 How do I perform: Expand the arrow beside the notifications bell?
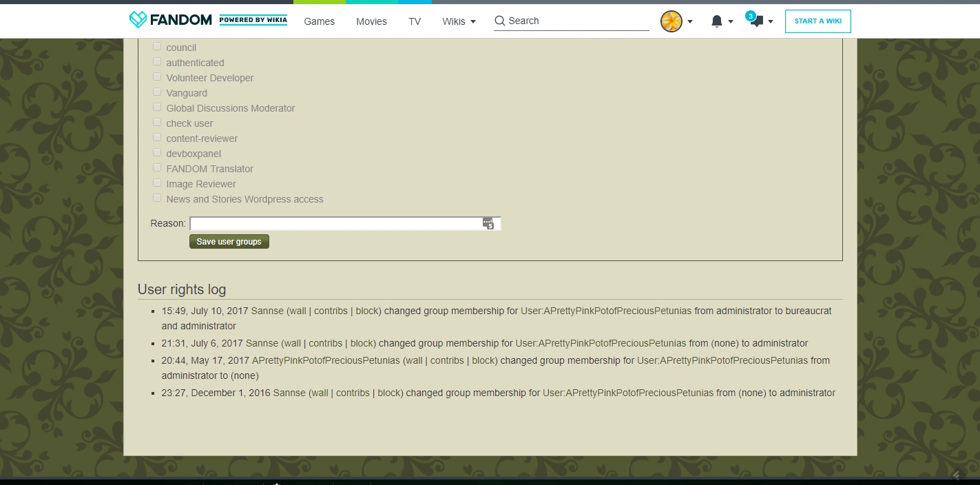coord(731,21)
